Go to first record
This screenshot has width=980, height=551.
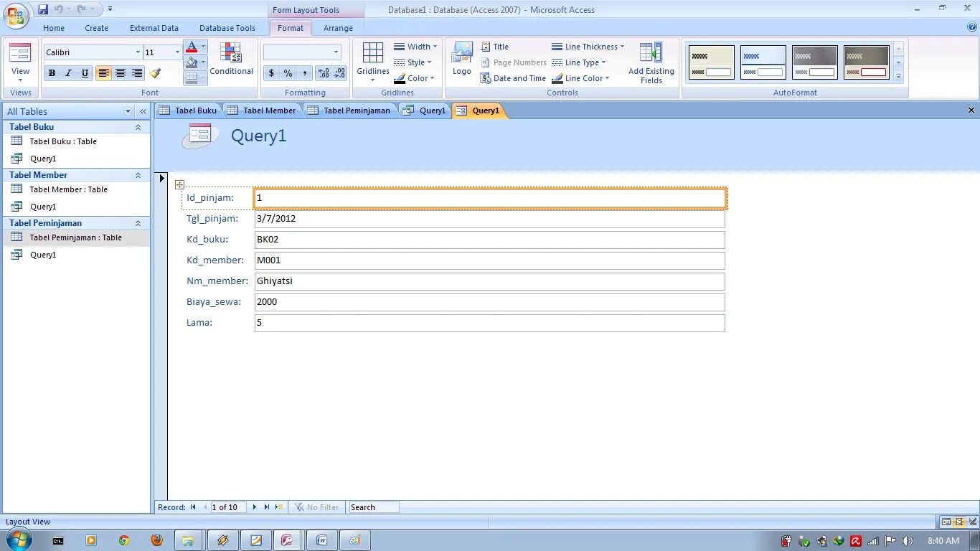(x=193, y=507)
